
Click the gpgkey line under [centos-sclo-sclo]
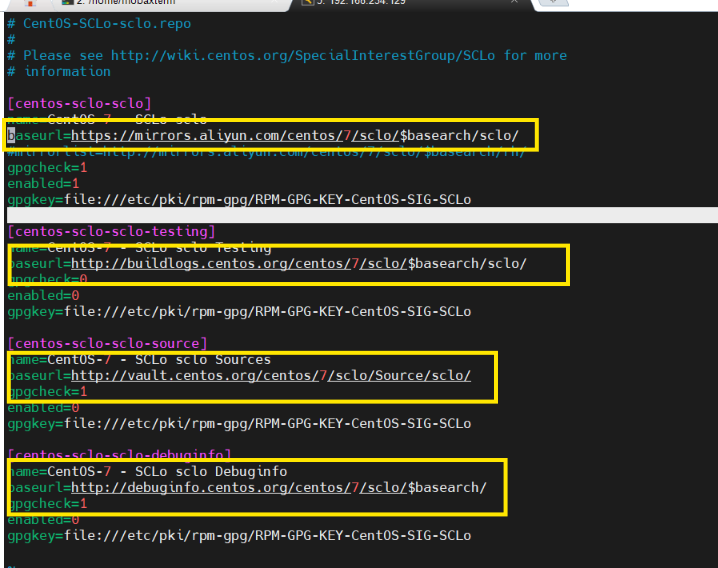[239, 200]
